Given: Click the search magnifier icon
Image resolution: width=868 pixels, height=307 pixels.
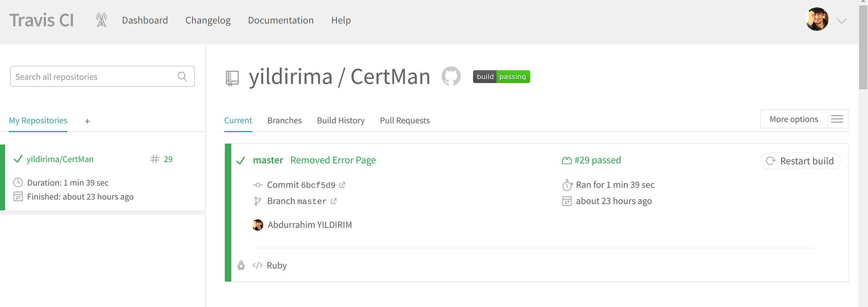Looking at the screenshot, I should (x=182, y=77).
